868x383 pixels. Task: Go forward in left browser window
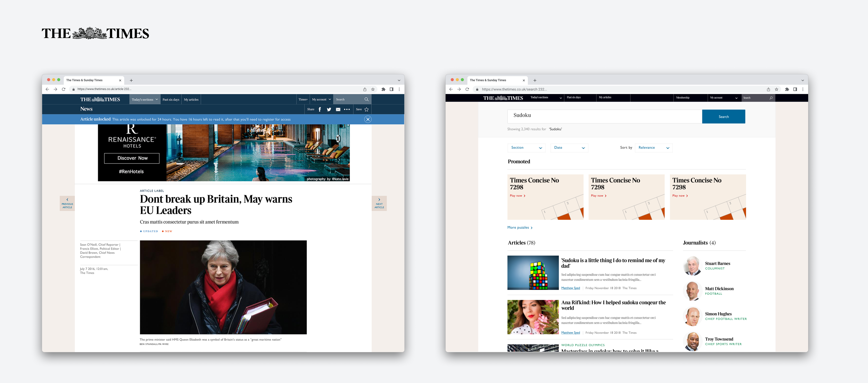coord(56,89)
